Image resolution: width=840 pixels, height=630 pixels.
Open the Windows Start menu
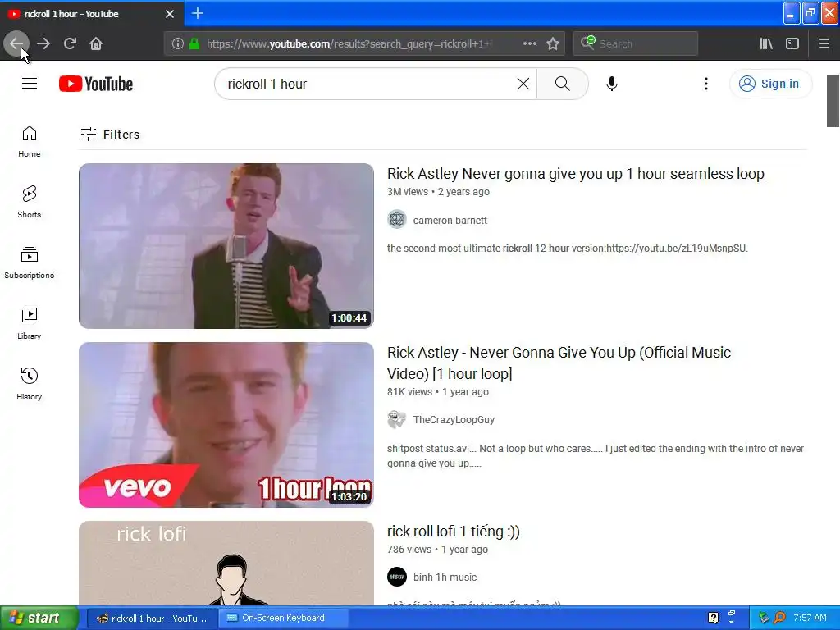click(39, 618)
